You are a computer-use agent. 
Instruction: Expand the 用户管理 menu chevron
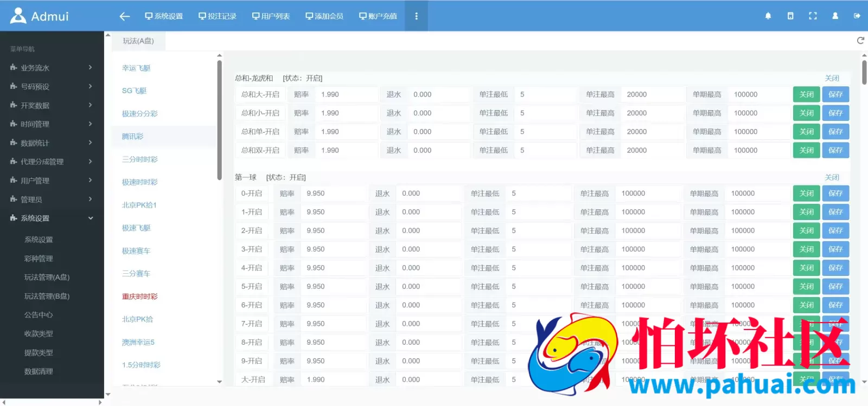point(91,180)
